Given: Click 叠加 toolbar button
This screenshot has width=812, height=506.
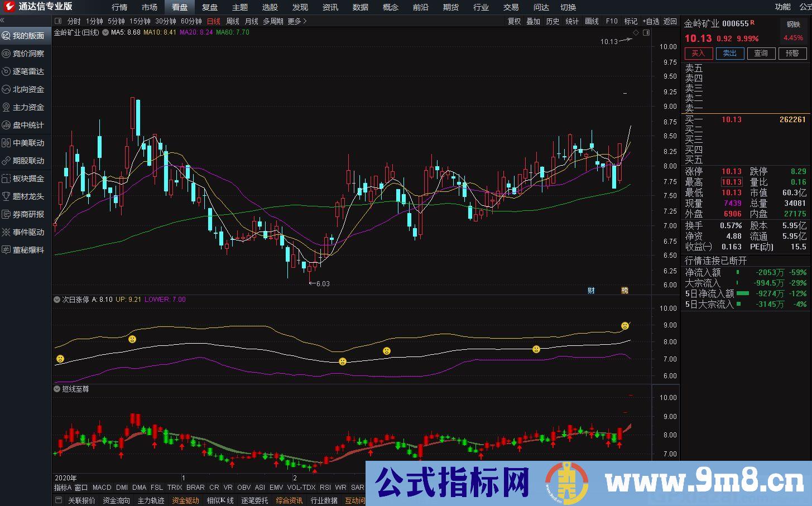Looking at the screenshot, I should tap(534, 21).
